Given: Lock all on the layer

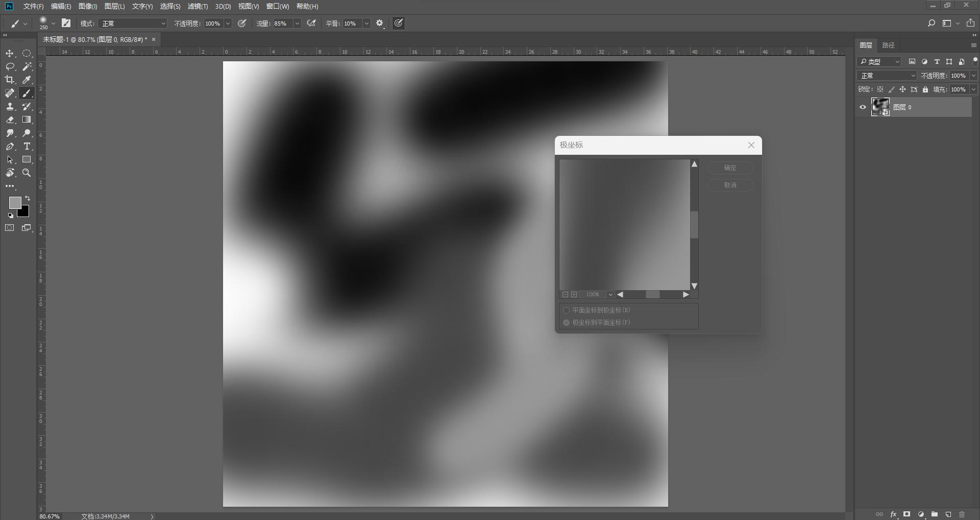Looking at the screenshot, I should pyautogui.click(x=925, y=89).
